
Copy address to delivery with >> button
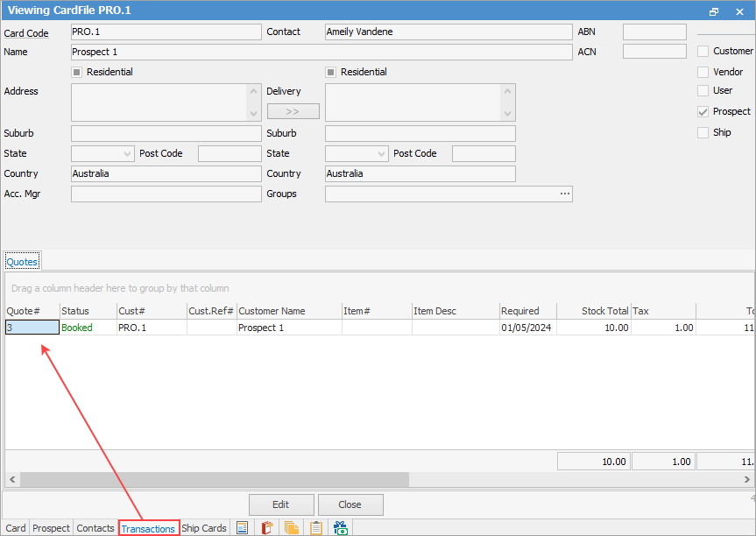pos(293,111)
